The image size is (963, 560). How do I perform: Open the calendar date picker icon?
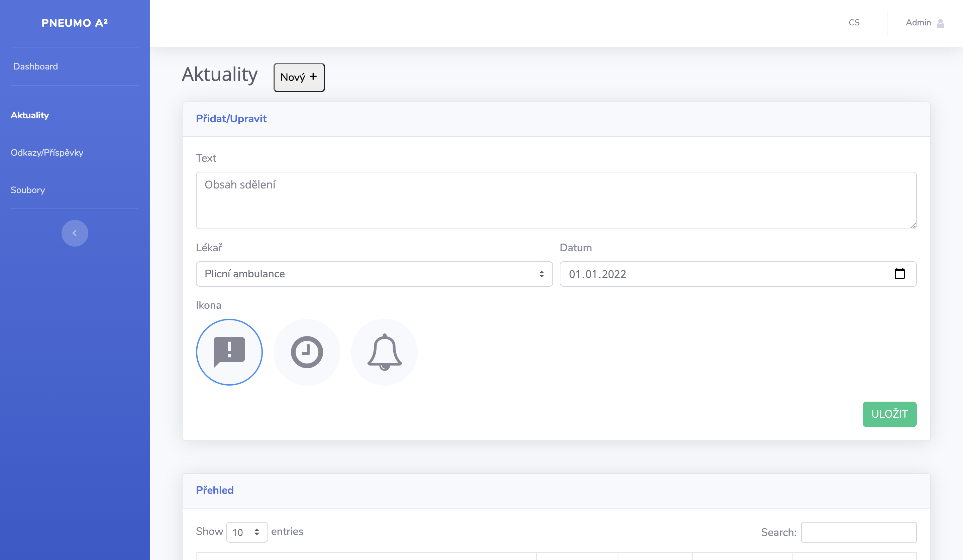(x=899, y=274)
